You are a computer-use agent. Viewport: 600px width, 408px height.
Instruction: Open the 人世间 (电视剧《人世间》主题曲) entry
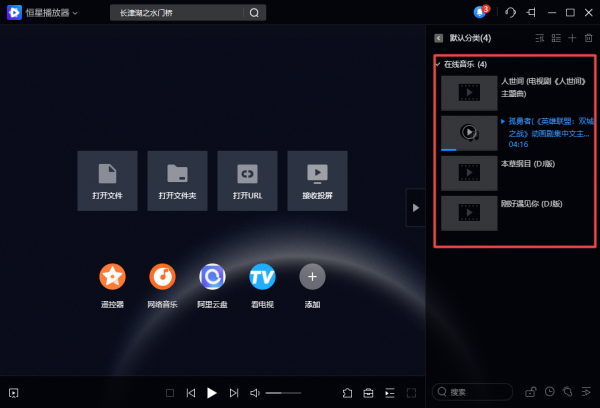pyautogui.click(x=543, y=87)
